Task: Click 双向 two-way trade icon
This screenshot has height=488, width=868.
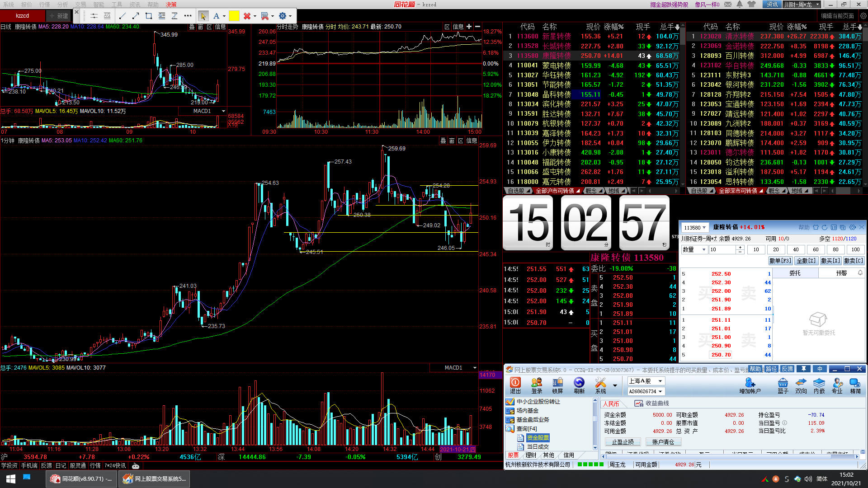Action: tap(801, 385)
